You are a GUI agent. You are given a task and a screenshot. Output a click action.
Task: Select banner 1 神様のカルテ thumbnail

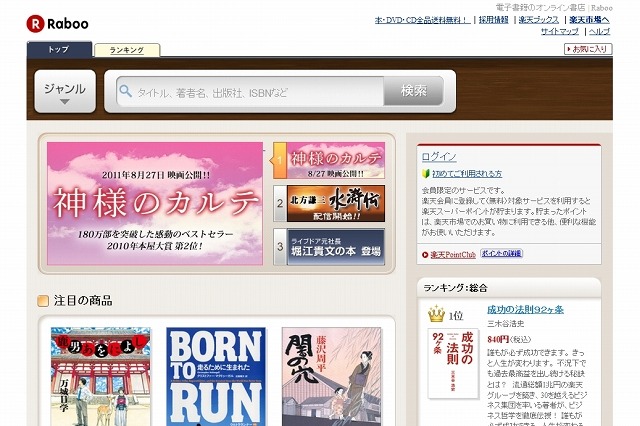coord(329,160)
